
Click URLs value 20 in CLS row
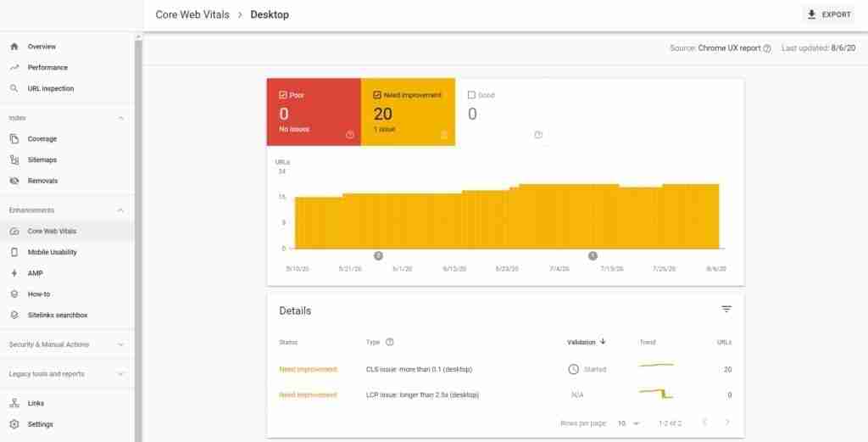(727, 369)
